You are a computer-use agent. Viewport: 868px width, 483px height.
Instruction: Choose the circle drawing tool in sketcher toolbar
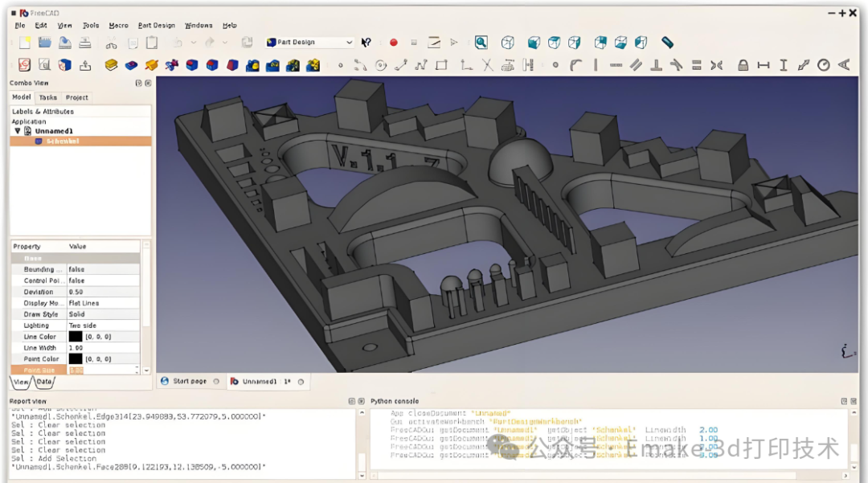coord(381,65)
